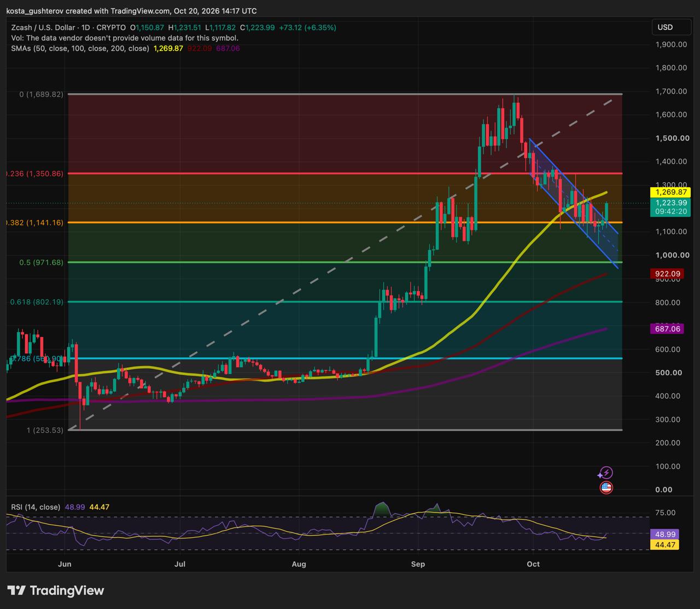Click the 0.5 (971.68) Fibonacci label
This screenshot has width=700, height=609.
[42, 263]
